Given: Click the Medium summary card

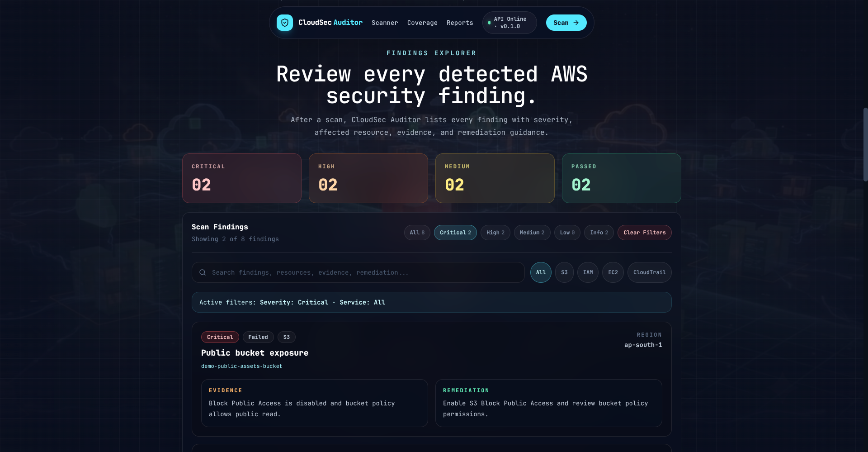Looking at the screenshot, I should click(495, 178).
